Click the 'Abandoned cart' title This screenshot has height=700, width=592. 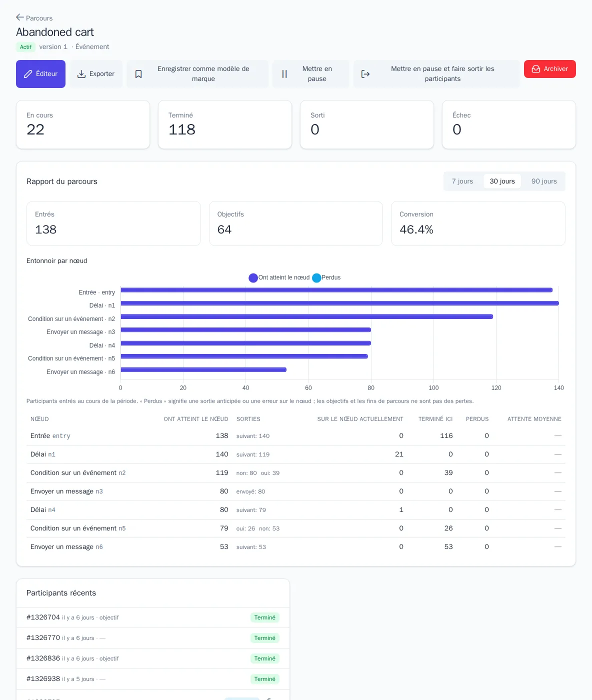(x=55, y=32)
